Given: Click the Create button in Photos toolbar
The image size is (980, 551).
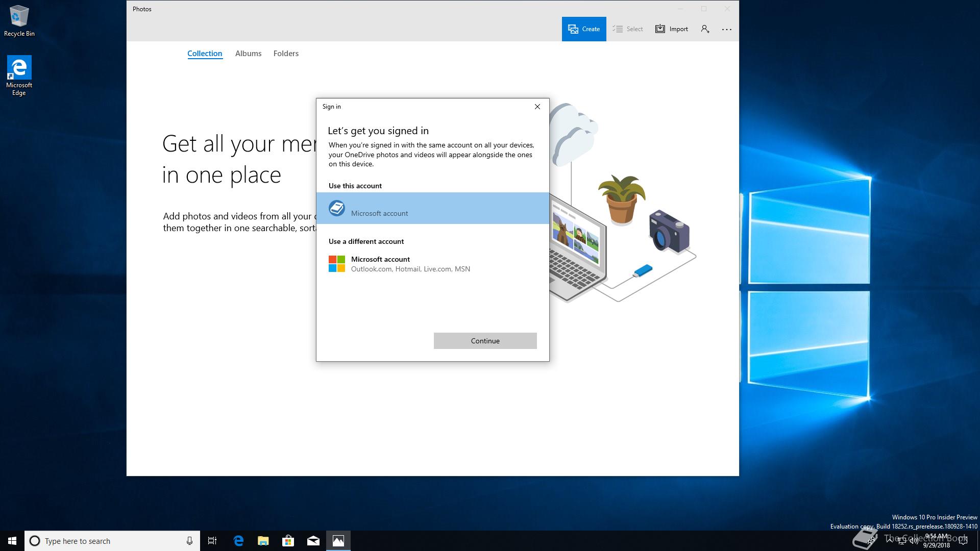Looking at the screenshot, I should click(x=584, y=29).
